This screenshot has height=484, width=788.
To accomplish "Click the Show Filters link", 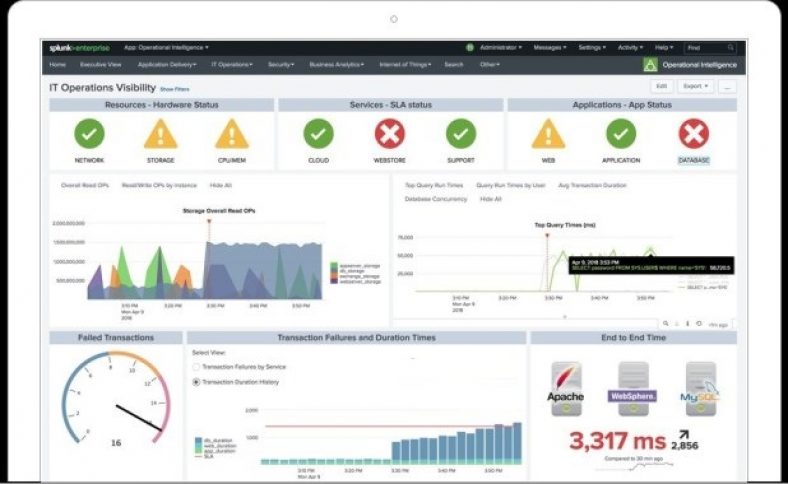I will 174,89.
